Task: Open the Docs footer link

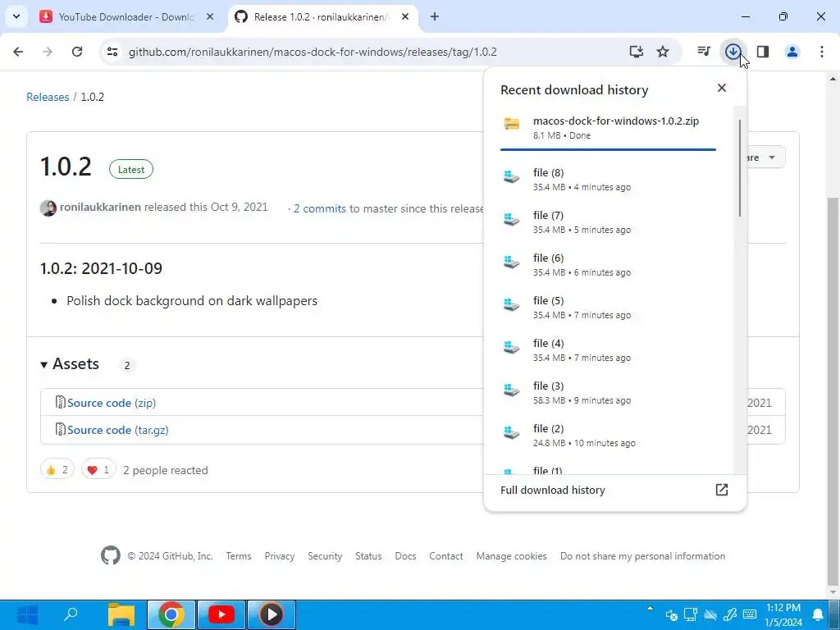Action: point(405,556)
